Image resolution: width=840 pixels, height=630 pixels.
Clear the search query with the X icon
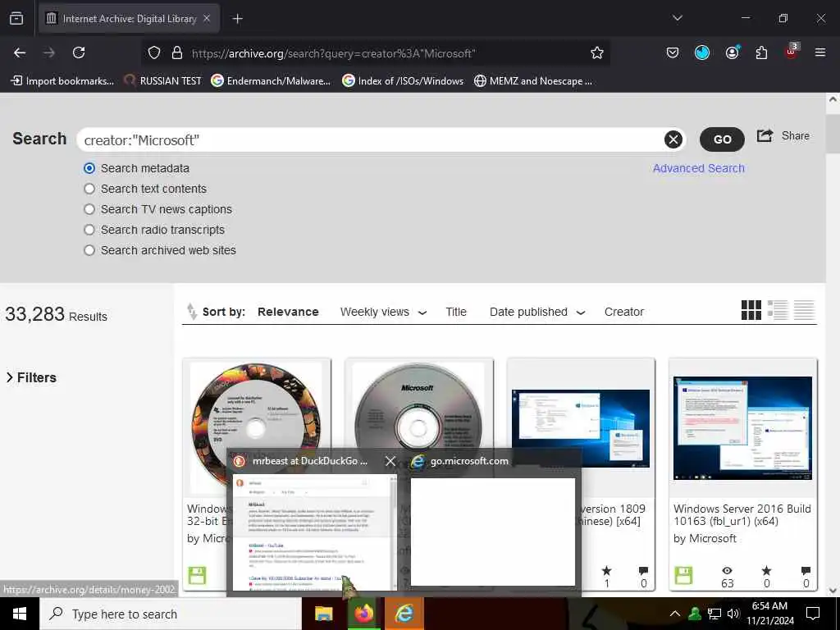click(x=673, y=139)
